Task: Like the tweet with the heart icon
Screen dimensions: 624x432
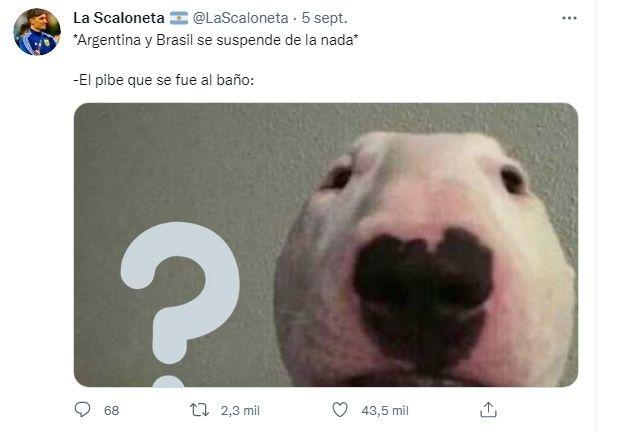Action: 340,410
